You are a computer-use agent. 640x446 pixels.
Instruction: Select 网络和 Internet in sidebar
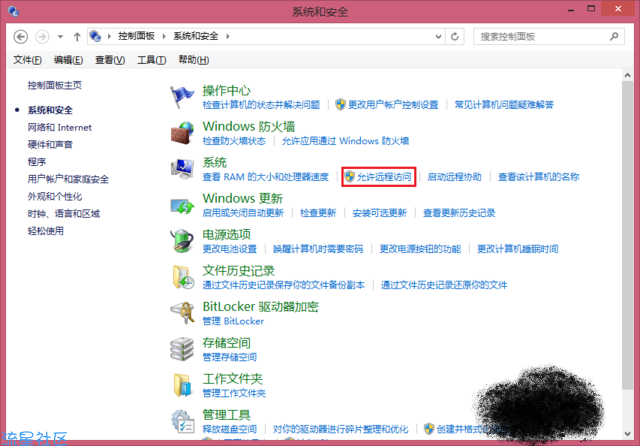point(60,127)
